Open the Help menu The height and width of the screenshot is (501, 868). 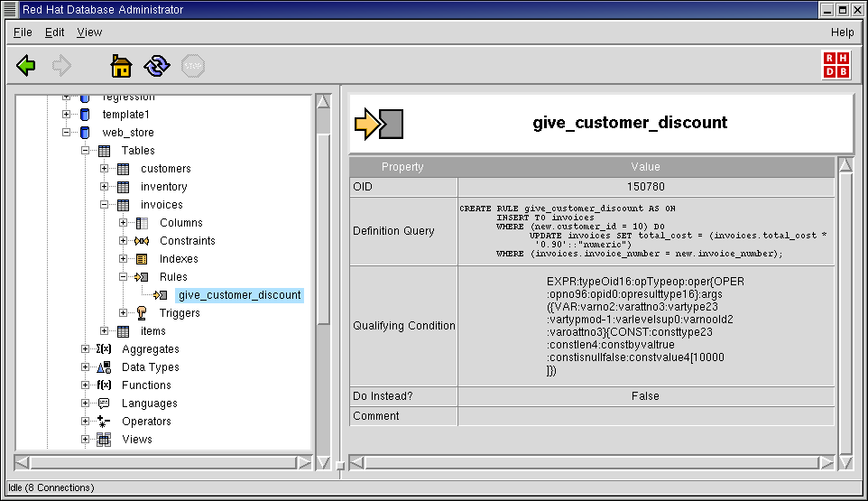pos(842,32)
